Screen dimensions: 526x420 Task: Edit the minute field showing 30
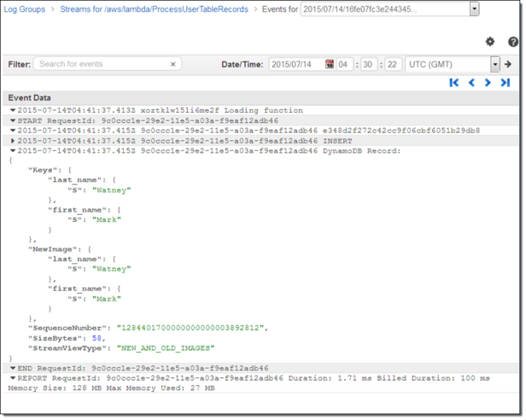(x=369, y=64)
